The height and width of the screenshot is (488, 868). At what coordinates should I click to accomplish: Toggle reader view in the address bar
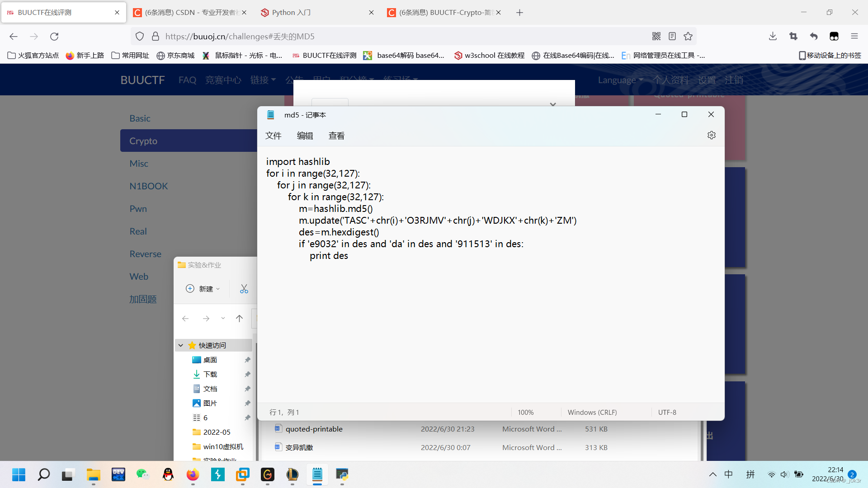coord(672,36)
